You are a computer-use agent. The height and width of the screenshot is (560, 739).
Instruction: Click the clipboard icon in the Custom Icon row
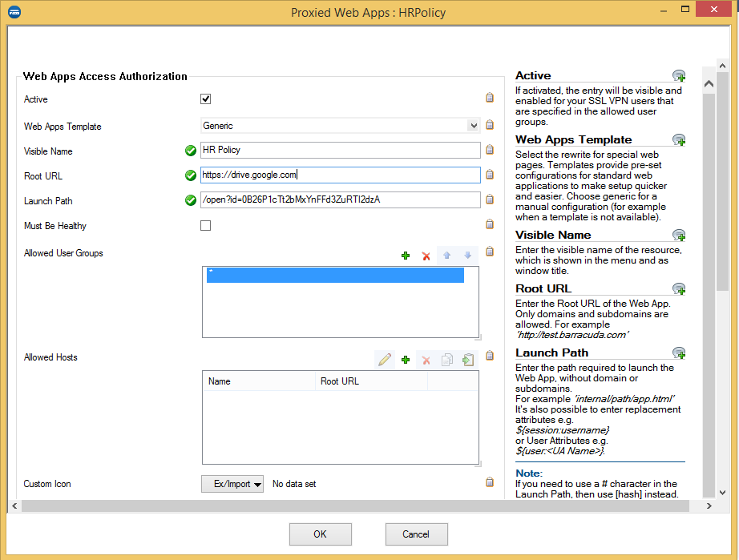pos(490,481)
